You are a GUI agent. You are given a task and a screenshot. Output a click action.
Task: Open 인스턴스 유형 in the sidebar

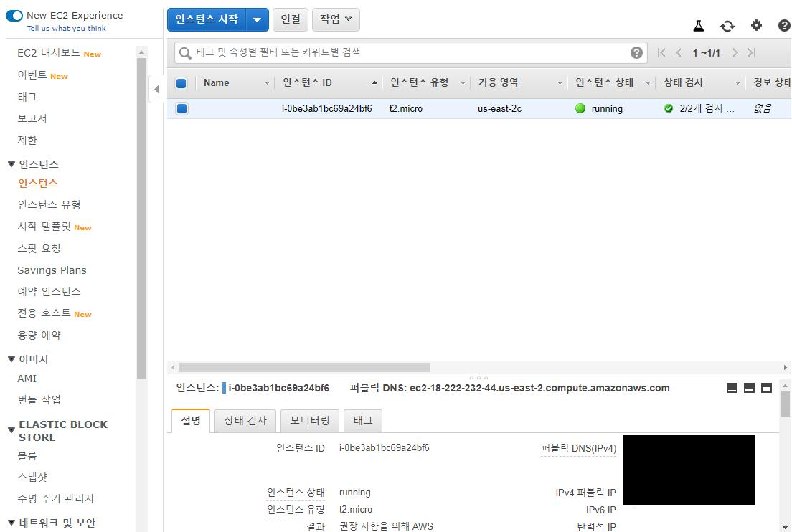(x=49, y=205)
